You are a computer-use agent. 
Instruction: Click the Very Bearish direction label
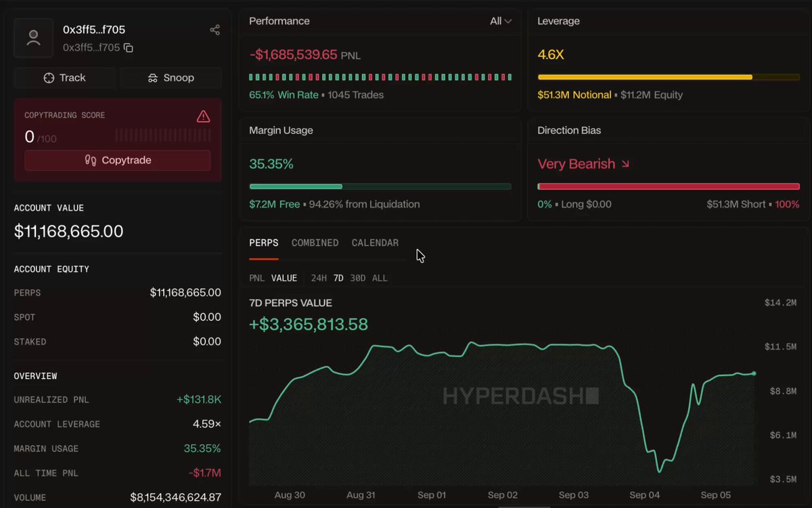coord(577,164)
